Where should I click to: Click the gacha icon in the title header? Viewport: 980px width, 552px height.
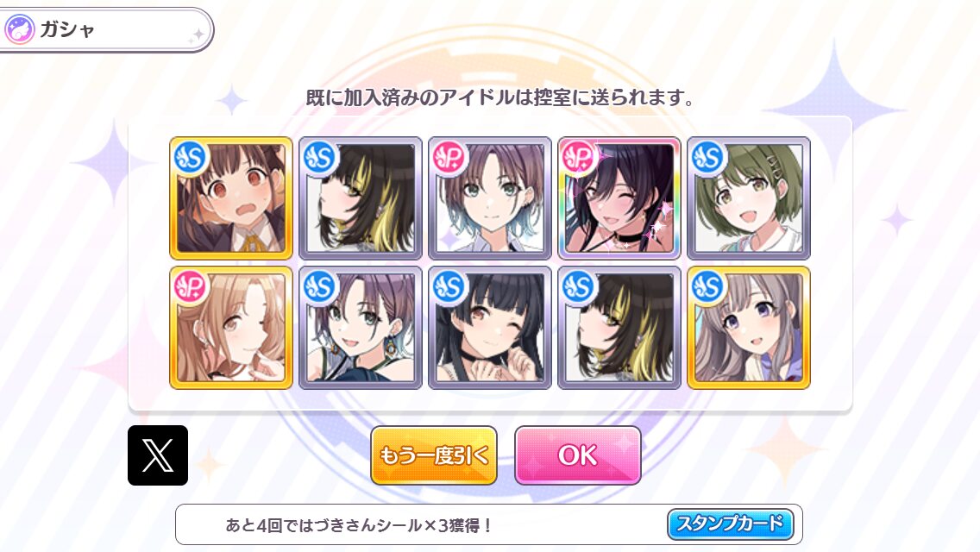[x=19, y=29]
